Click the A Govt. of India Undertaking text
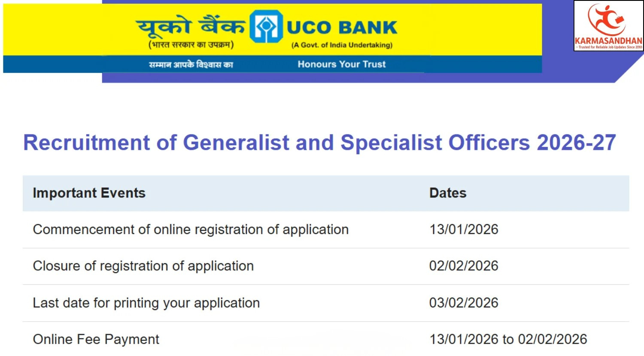Image resolution: width=644 pixels, height=356 pixels. tap(342, 45)
